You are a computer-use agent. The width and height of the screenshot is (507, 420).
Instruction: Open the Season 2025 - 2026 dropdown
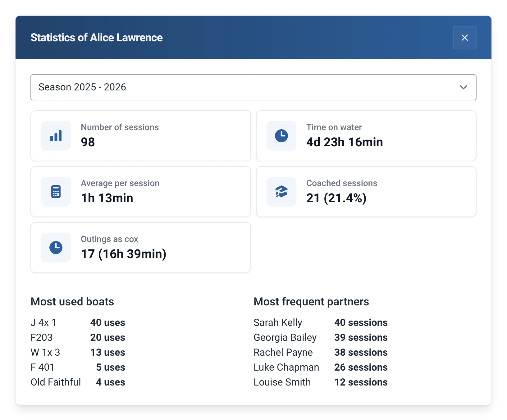(x=253, y=87)
